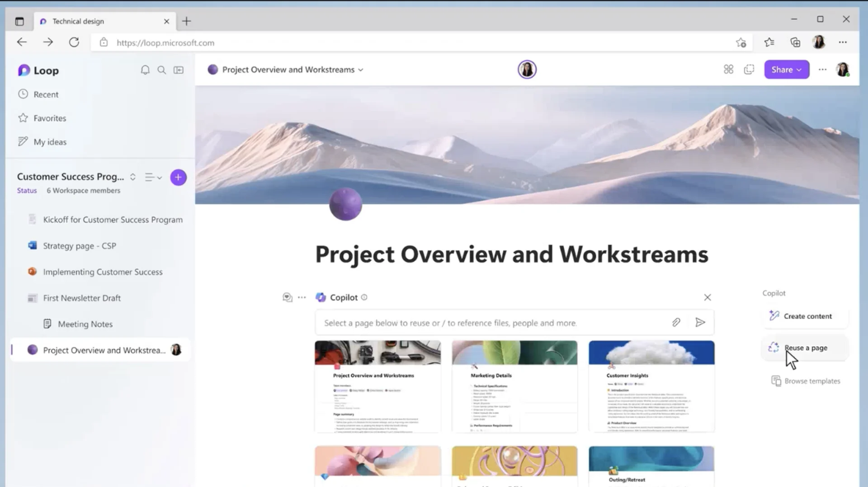The width and height of the screenshot is (868, 487).
Task: Switch workspaces with the sort arrows control
Action: (132, 177)
